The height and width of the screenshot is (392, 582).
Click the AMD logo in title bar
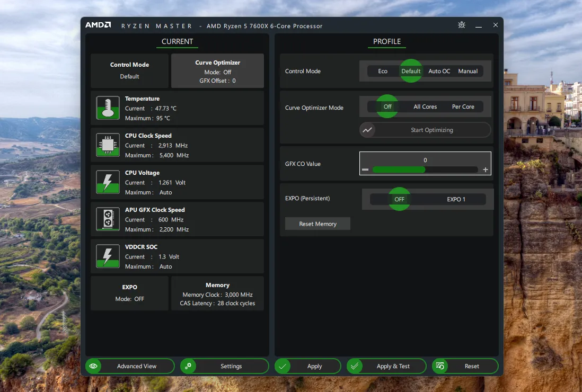[x=98, y=25]
